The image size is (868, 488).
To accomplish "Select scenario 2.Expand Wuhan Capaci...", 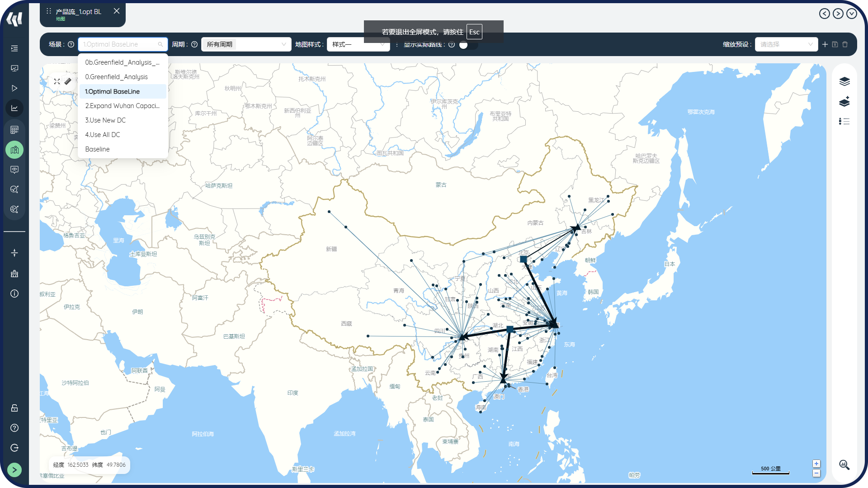I will (x=123, y=106).
